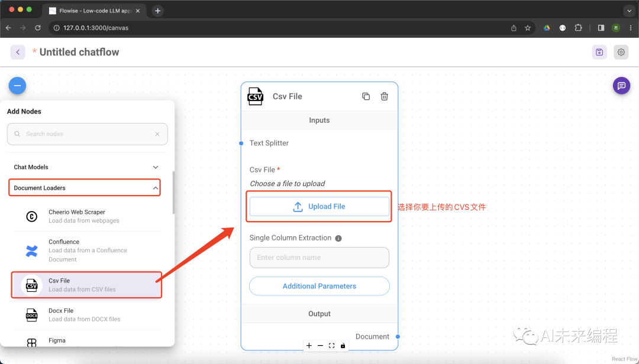The width and height of the screenshot is (639, 364).
Task: Click the Add Nodes list scrollbar
Action: pyautogui.click(x=173, y=193)
